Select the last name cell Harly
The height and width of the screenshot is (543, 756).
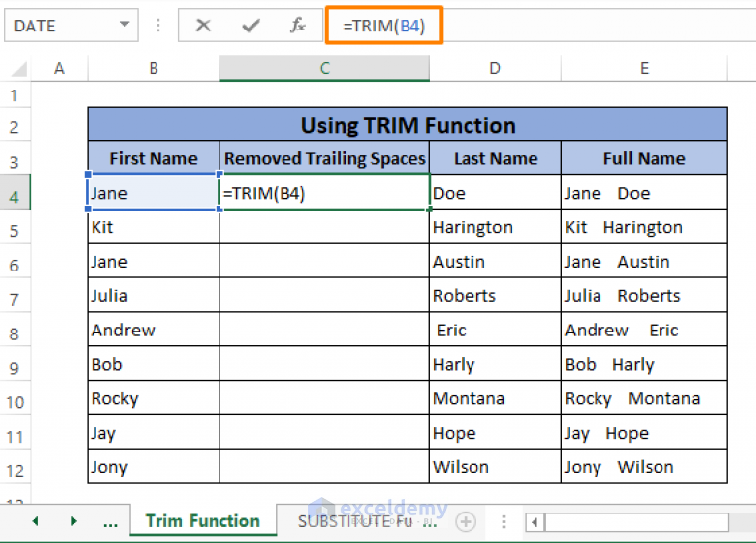[x=495, y=364]
